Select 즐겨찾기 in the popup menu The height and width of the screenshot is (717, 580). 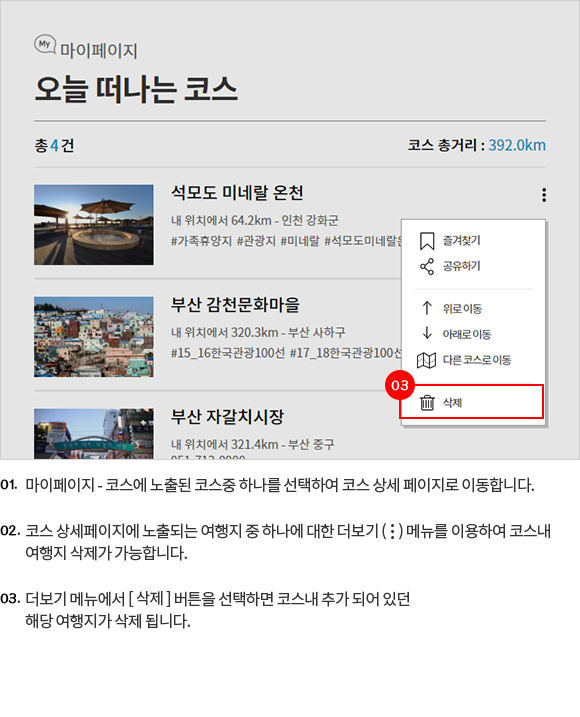(461, 241)
